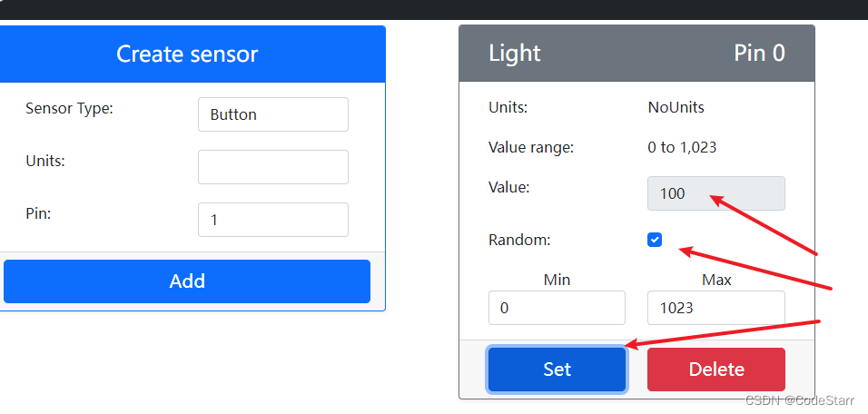868x414 pixels.
Task: Click the blue Add button
Action: [187, 281]
